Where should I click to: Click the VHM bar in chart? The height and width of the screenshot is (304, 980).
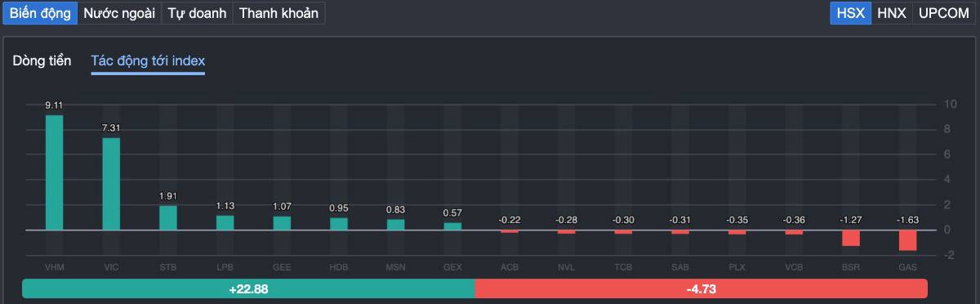pos(54,172)
